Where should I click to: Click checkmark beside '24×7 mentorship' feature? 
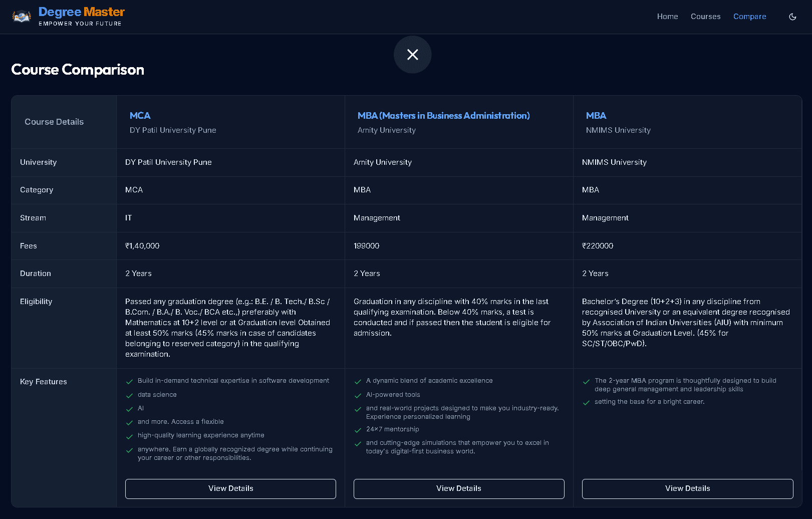358,430
